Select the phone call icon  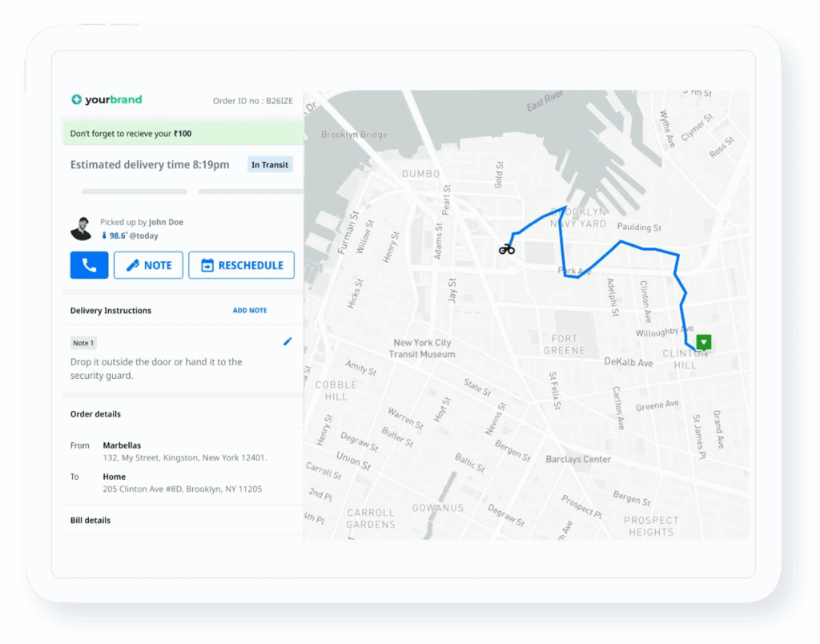(x=89, y=264)
